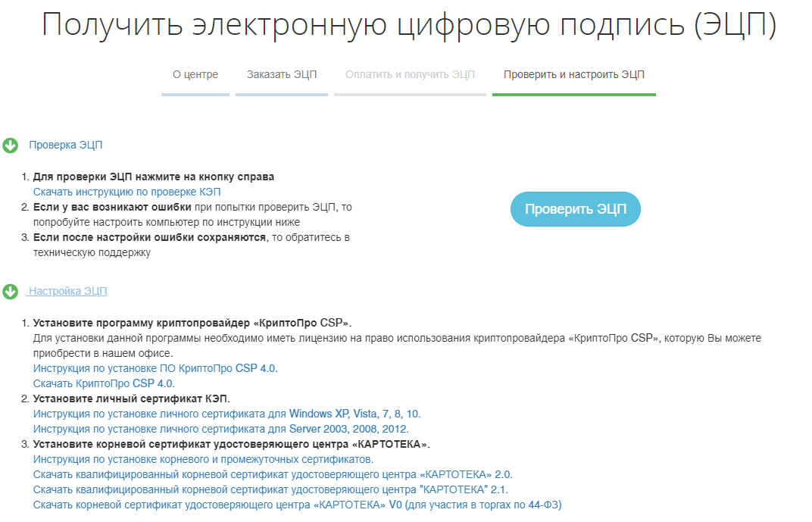
Task: Switch to Заказать ЭЦП tab
Action: click(282, 74)
